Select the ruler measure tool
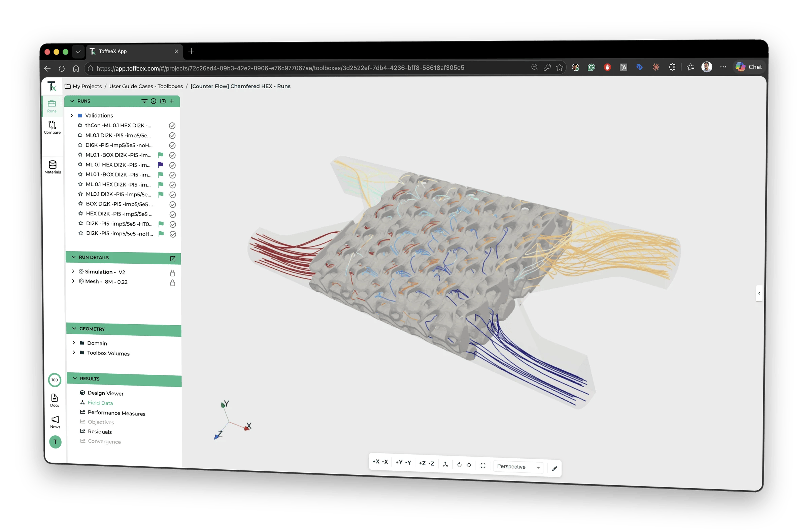 point(555,469)
